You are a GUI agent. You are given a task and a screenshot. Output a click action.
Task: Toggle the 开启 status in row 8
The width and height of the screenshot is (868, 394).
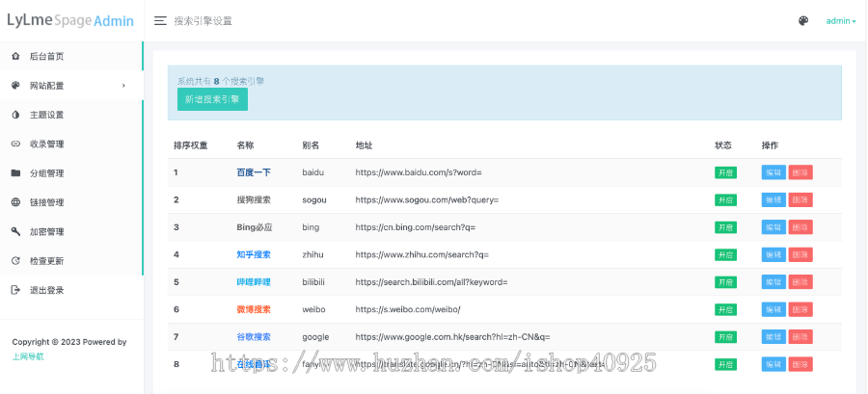pos(725,364)
